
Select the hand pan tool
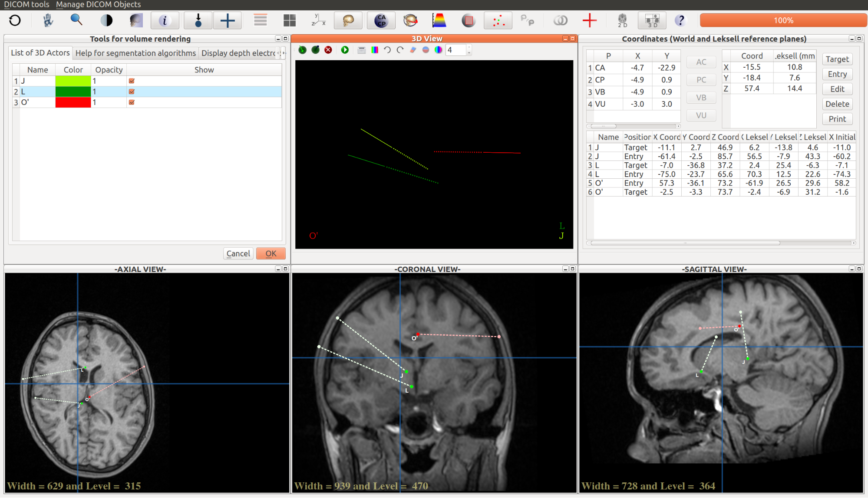[48, 20]
